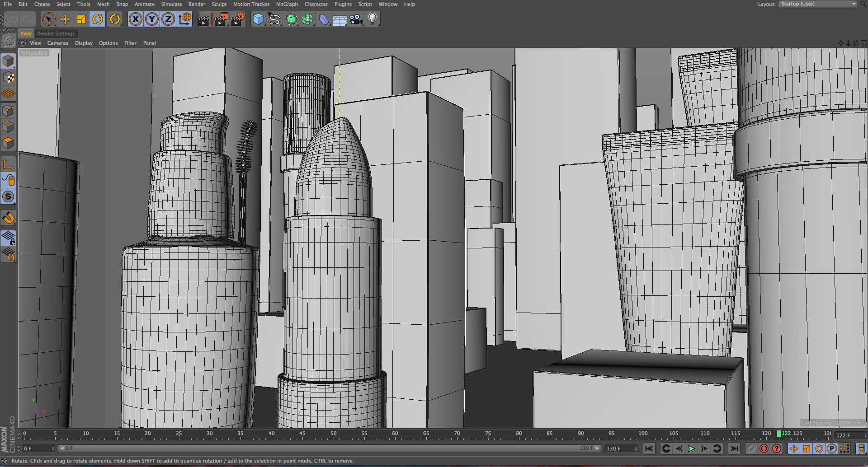Click the Floor/Environment grid icon

[340, 19]
